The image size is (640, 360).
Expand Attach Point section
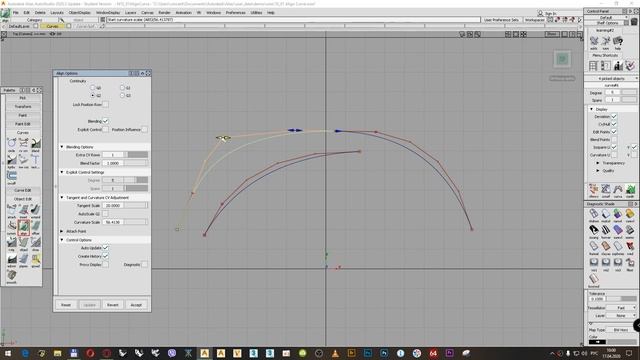62,231
